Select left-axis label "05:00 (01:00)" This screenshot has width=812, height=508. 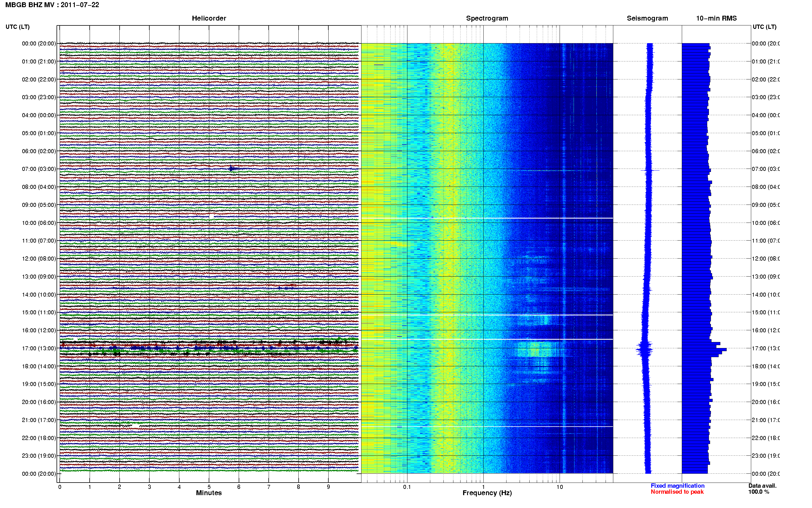(39, 133)
